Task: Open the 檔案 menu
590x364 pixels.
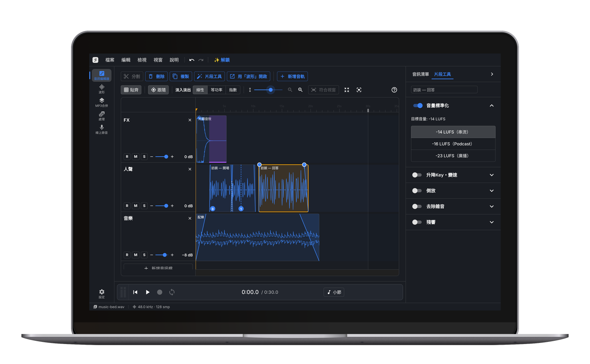Action: (x=110, y=60)
